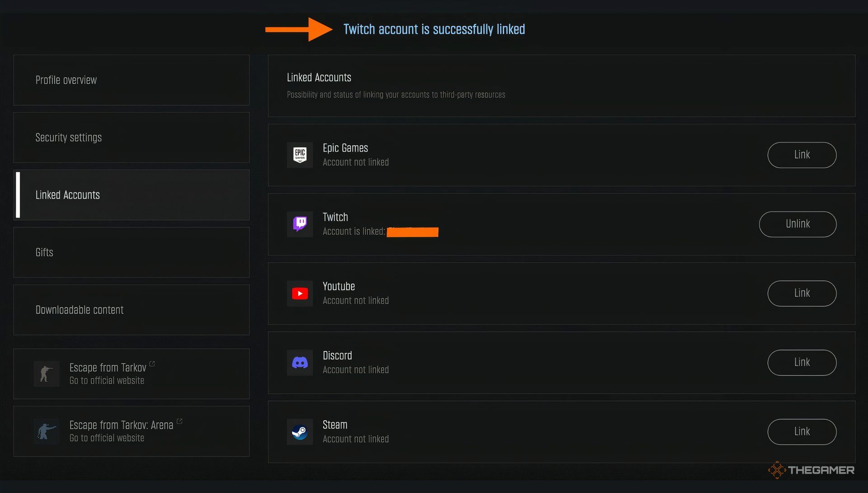This screenshot has height=493, width=868.
Task: Click the Epic Games logo icon
Action: pyautogui.click(x=300, y=155)
